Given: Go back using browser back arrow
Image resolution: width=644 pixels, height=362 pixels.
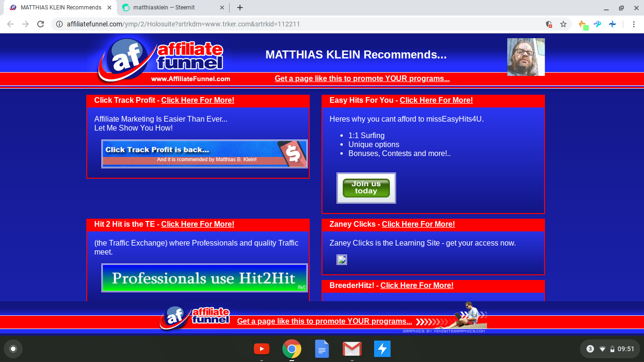Looking at the screenshot, I should pos(10,24).
